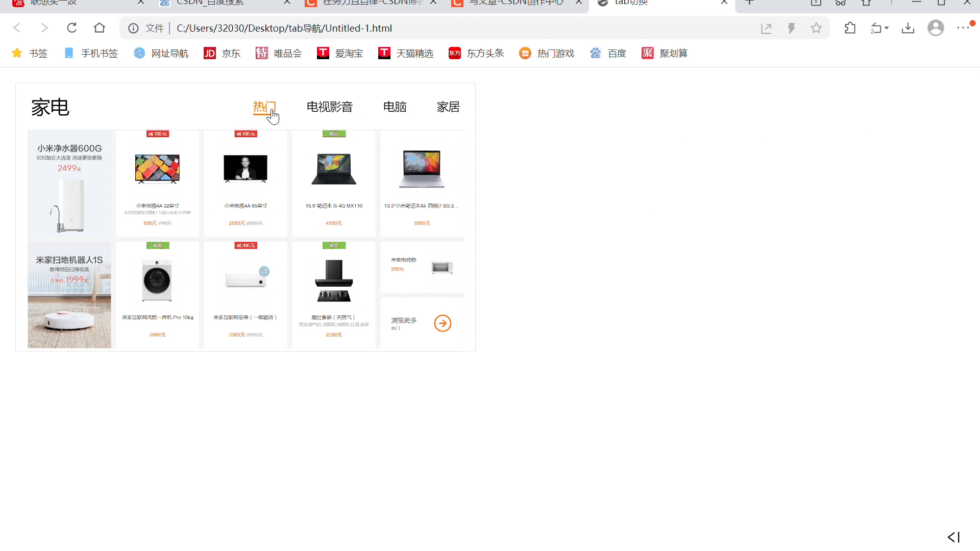Close the 写文章 CSDN创作中心 tab
The height and width of the screenshot is (551, 980).
579,3
